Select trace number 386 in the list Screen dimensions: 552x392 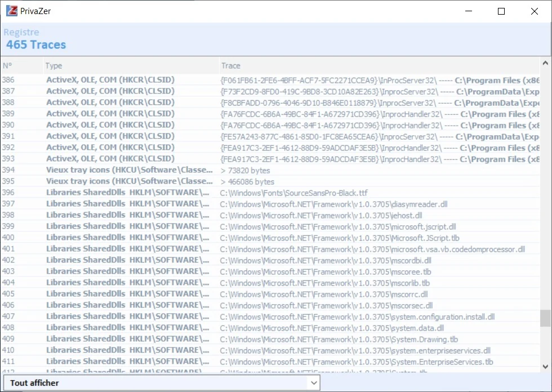(270, 80)
